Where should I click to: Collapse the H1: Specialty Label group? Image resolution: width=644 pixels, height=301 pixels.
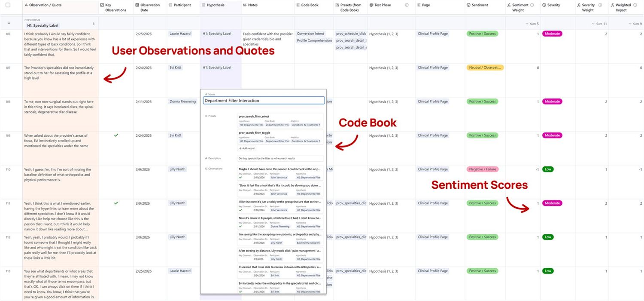(9, 23)
